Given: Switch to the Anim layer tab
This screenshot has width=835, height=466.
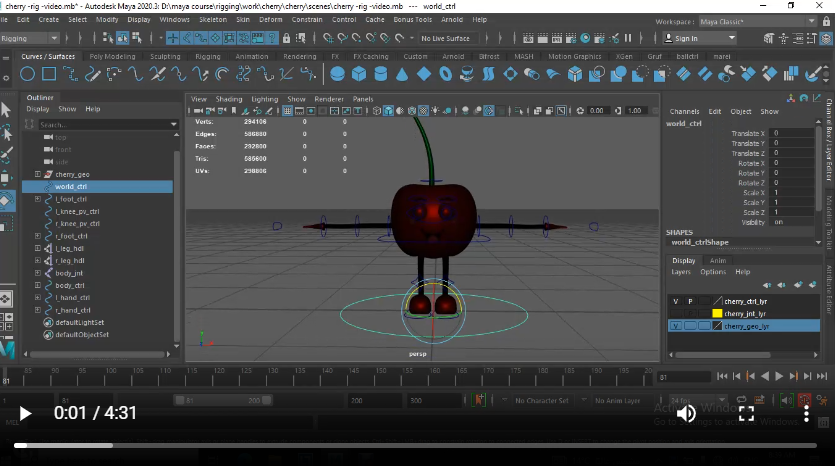Looking at the screenshot, I should pos(718,260).
